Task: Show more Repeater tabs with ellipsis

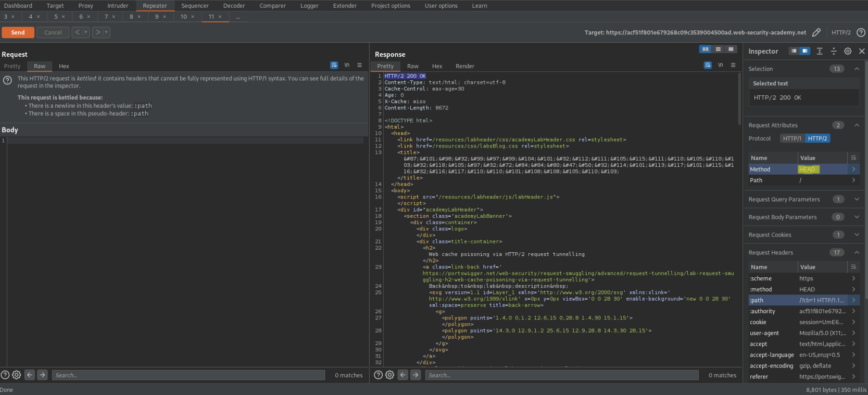Action: (238, 17)
